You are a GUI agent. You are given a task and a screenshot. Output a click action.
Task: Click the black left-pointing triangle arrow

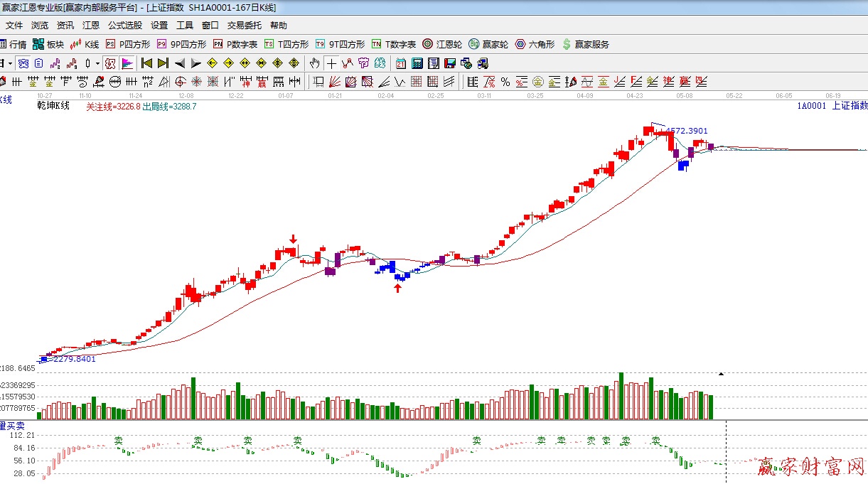point(179,63)
